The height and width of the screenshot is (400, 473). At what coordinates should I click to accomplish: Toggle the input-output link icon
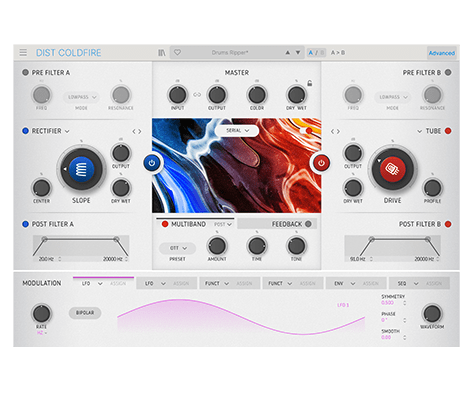click(197, 95)
